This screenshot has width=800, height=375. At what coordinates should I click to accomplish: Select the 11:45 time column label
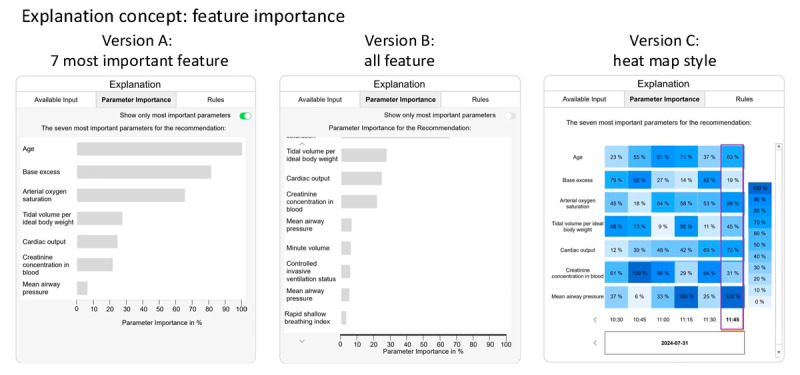click(732, 320)
